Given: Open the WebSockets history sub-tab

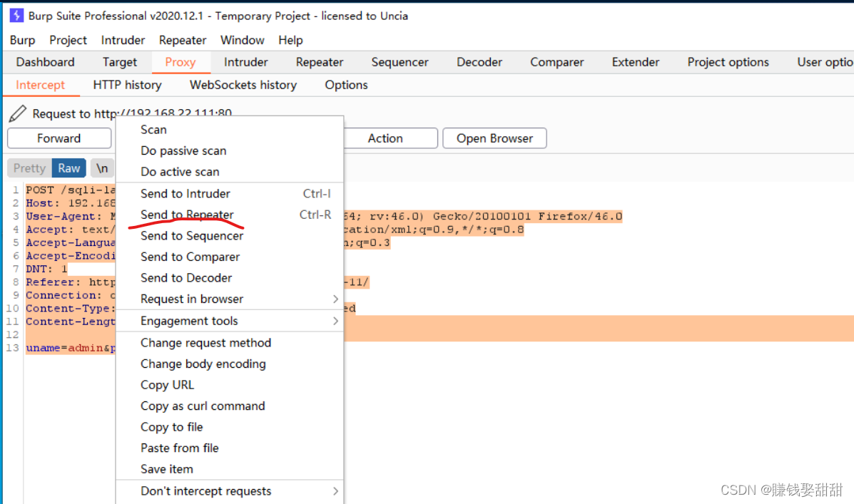Looking at the screenshot, I should (x=243, y=86).
